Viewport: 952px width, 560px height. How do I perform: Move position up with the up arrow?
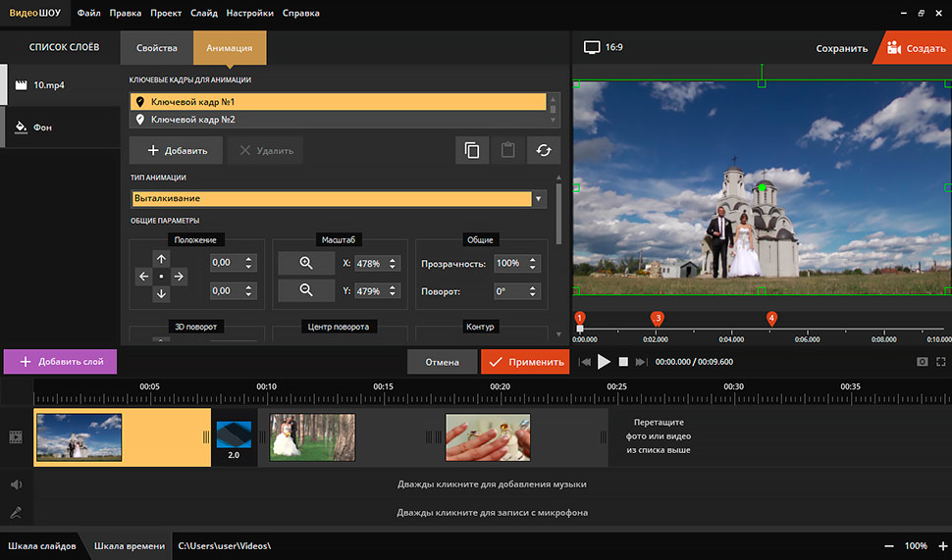(161, 259)
